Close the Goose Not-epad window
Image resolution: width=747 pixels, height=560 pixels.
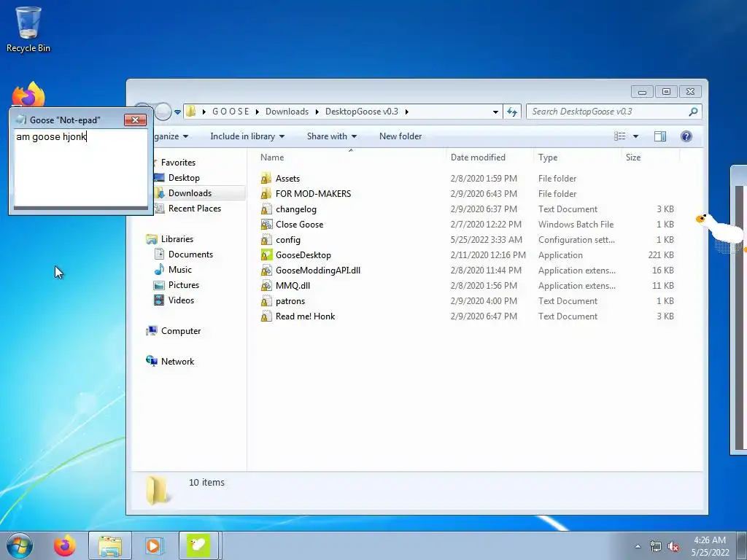(135, 120)
